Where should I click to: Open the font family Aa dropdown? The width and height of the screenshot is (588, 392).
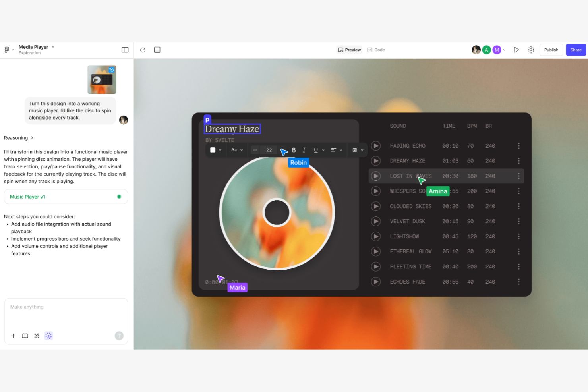pos(237,150)
